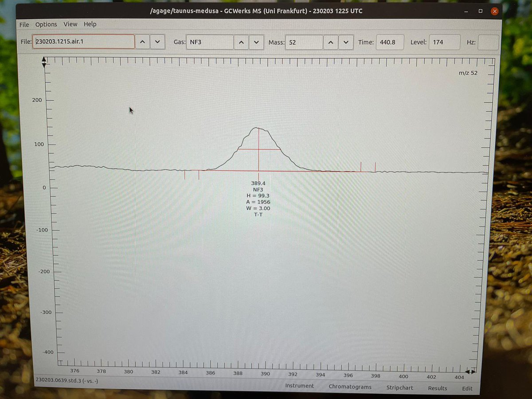Open the Instrument tab
Image resolution: width=532 pixels, height=399 pixels.
pos(299,386)
